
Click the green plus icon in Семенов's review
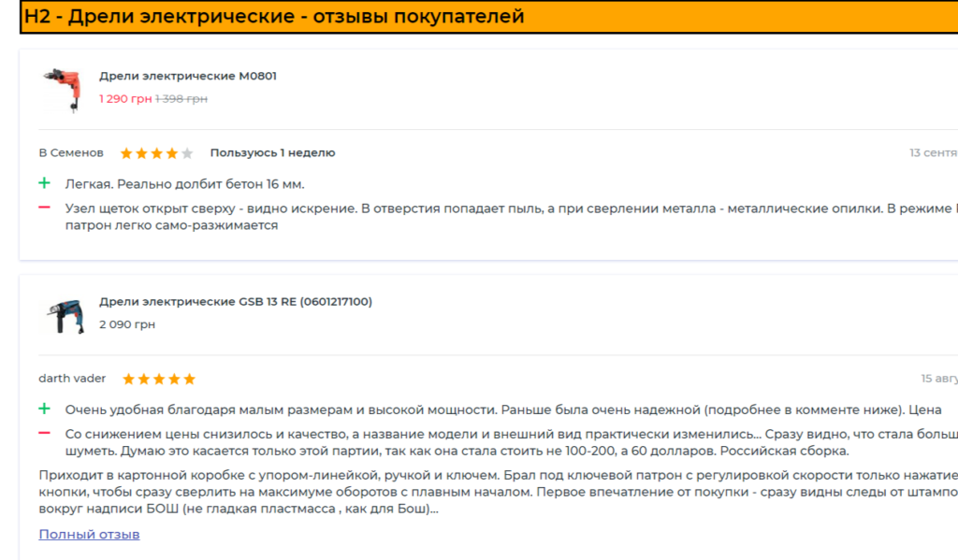[44, 183]
